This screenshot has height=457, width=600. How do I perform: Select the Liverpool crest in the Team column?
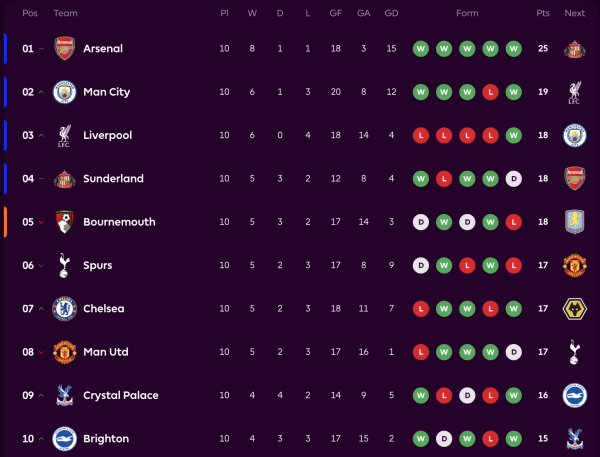pyautogui.click(x=65, y=136)
